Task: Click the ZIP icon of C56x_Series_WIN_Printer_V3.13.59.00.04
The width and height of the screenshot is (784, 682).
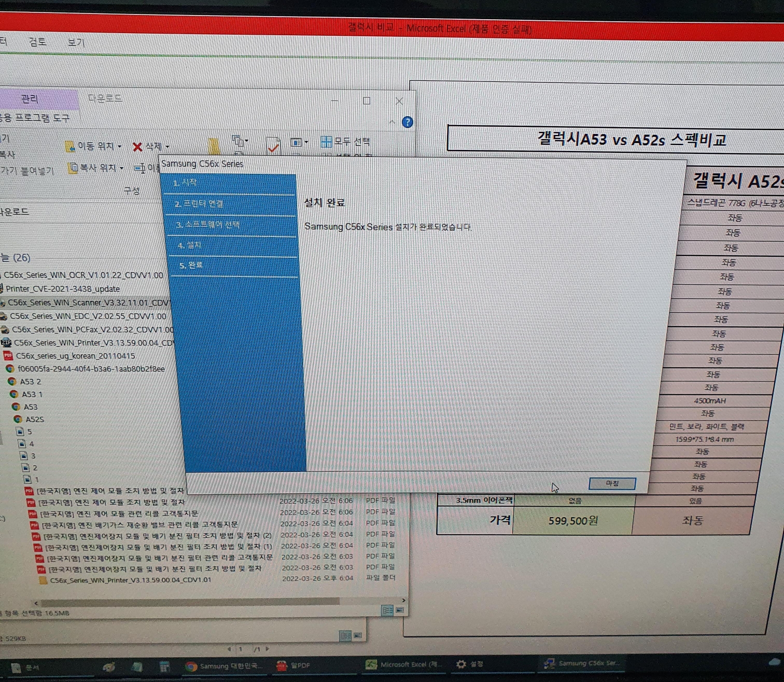Action: 6,342
